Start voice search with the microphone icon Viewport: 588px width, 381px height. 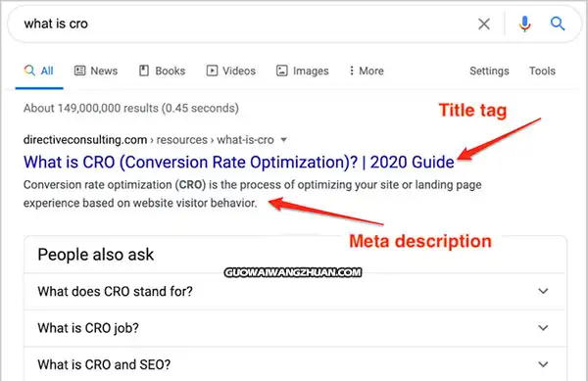pyautogui.click(x=524, y=24)
